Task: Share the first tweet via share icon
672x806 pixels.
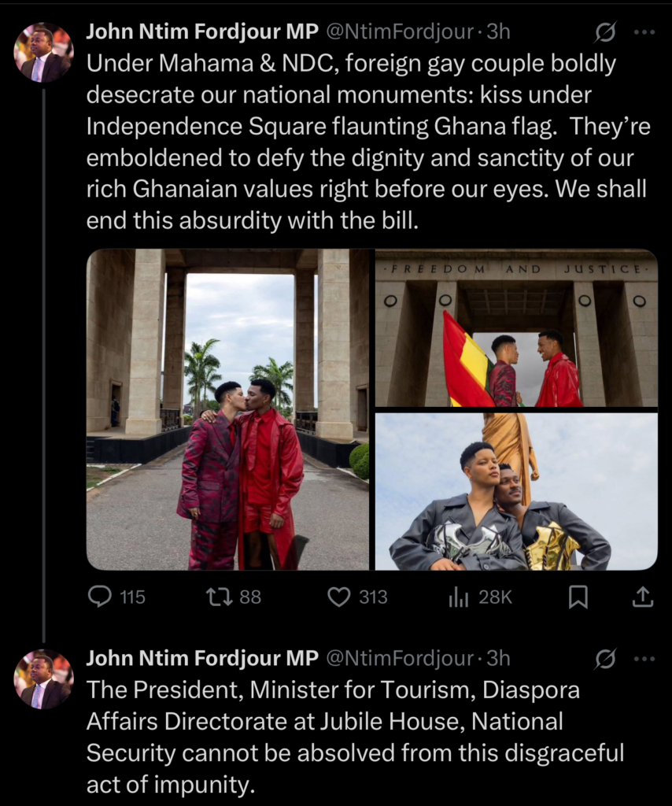Action: (643, 597)
